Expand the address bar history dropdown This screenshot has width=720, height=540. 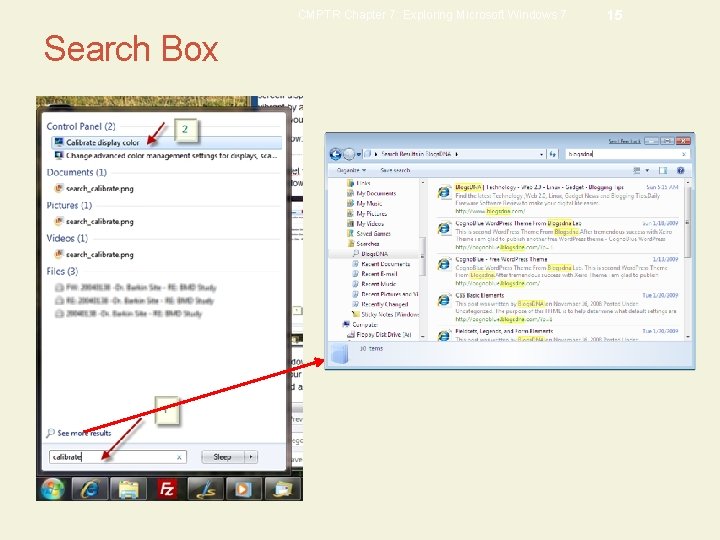541,154
